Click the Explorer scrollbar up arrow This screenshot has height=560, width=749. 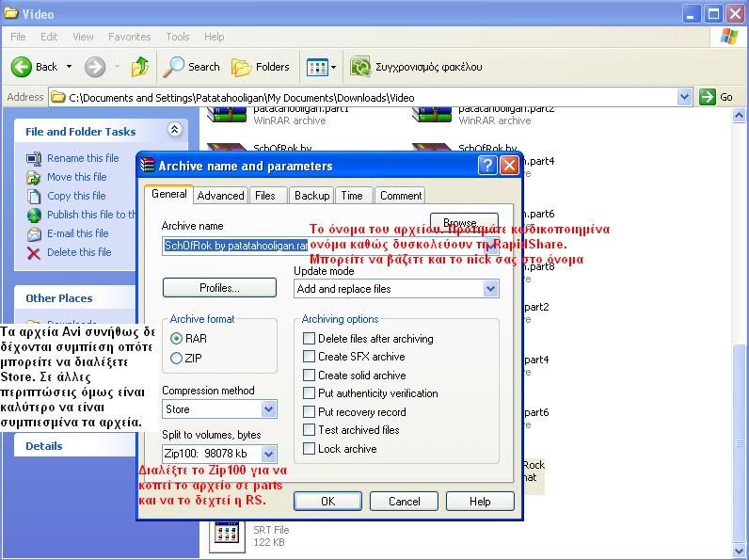pyautogui.click(x=739, y=115)
